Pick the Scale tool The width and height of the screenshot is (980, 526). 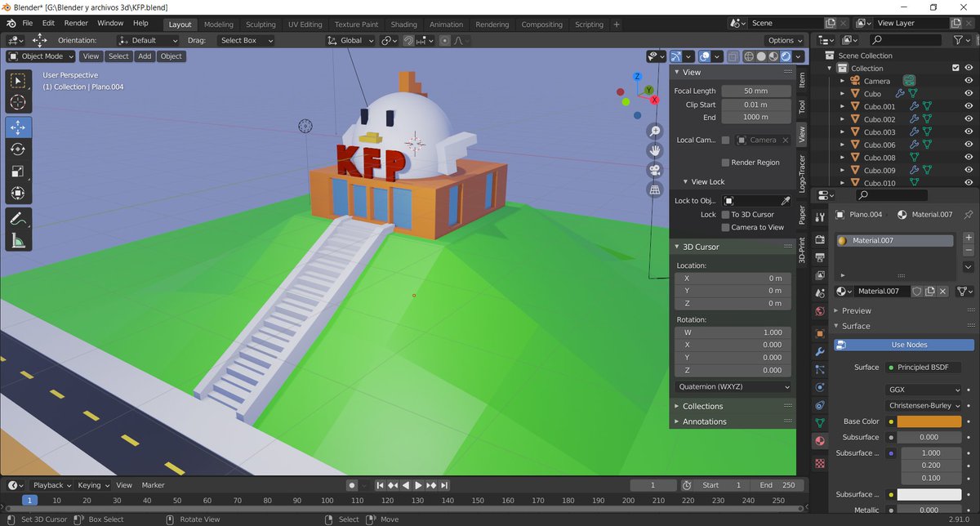pos(19,172)
